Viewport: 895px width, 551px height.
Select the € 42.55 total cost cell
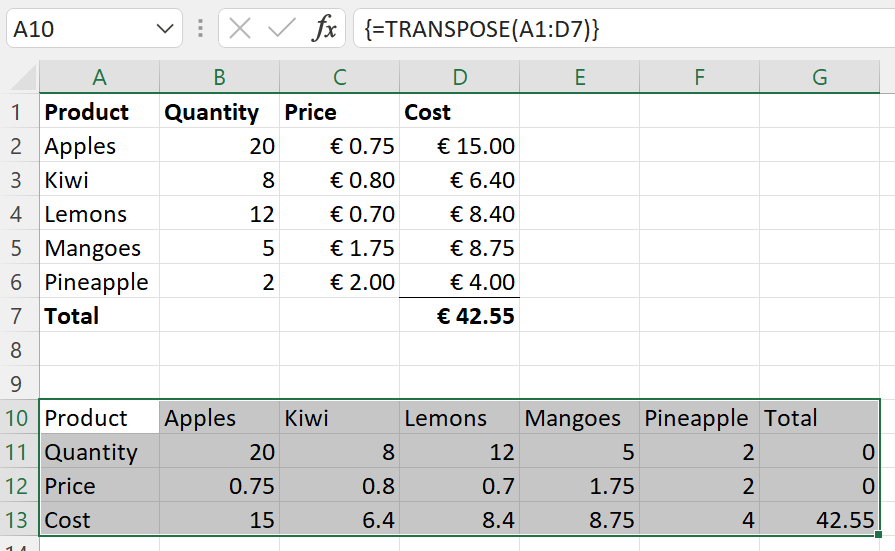[x=459, y=316]
